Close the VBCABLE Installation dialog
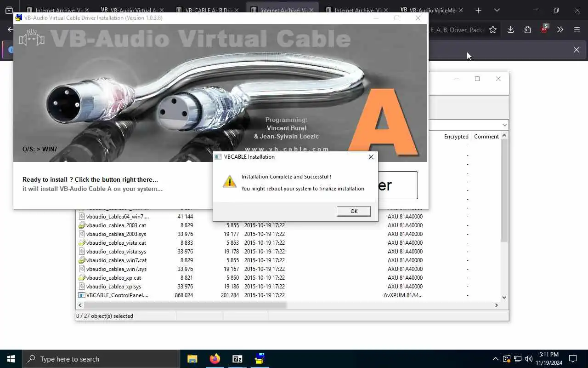This screenshot has width=588, height=368. (x=371, y=157)
